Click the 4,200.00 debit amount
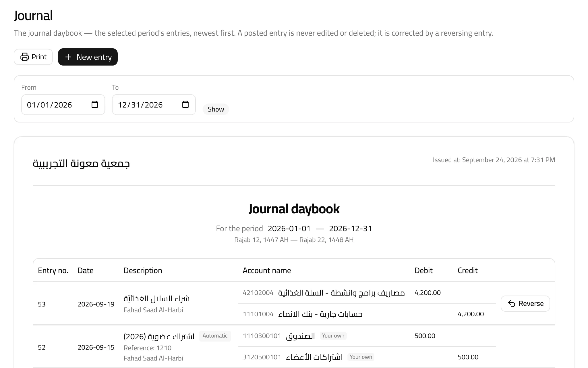 (428, 293)
